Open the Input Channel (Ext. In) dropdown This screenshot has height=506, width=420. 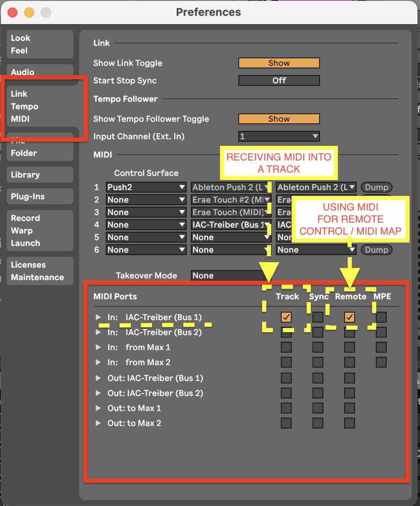coord(279,136)
